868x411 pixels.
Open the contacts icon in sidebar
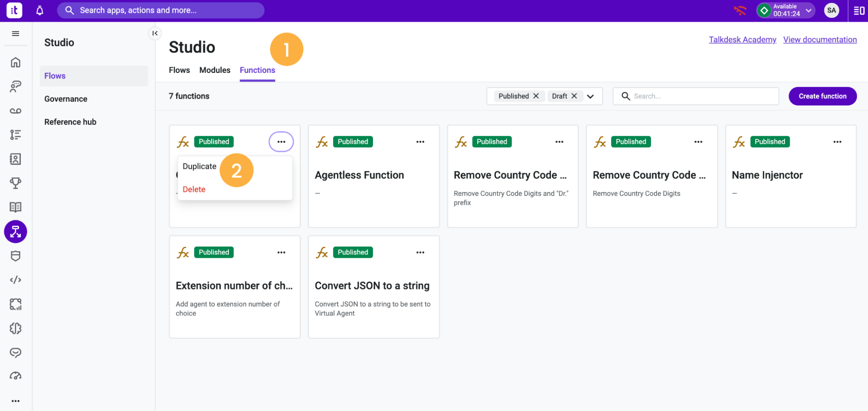coord(16,159)
